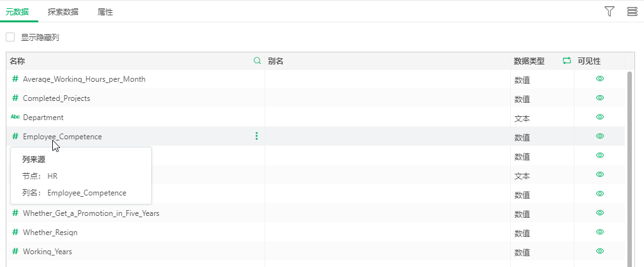The width and height of the screenshot is (644, 267).
Task: Switch to the 元数据 tab
Action: (17, 12)
